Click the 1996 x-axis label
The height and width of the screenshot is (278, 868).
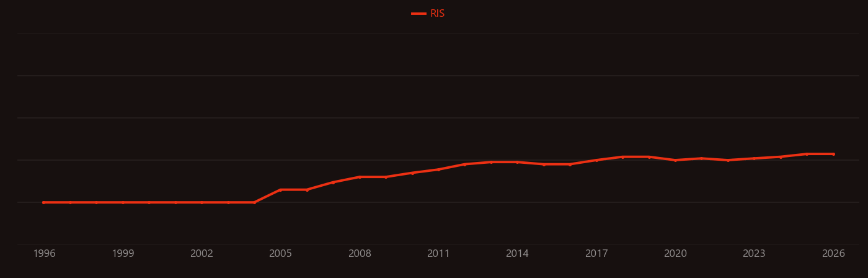pos(44,254)
